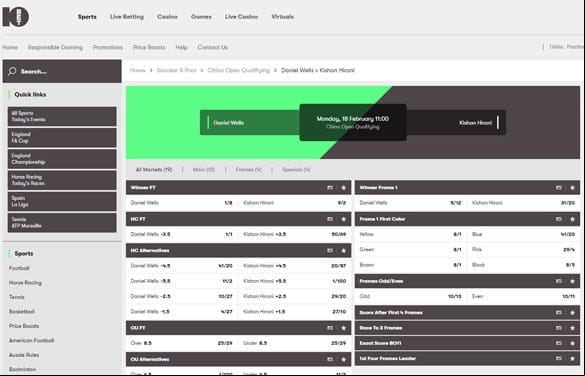Star the Frame 1 First Color market
This screenshot has height=376, width=585.
pyautogui.click(x=572, y=219)
